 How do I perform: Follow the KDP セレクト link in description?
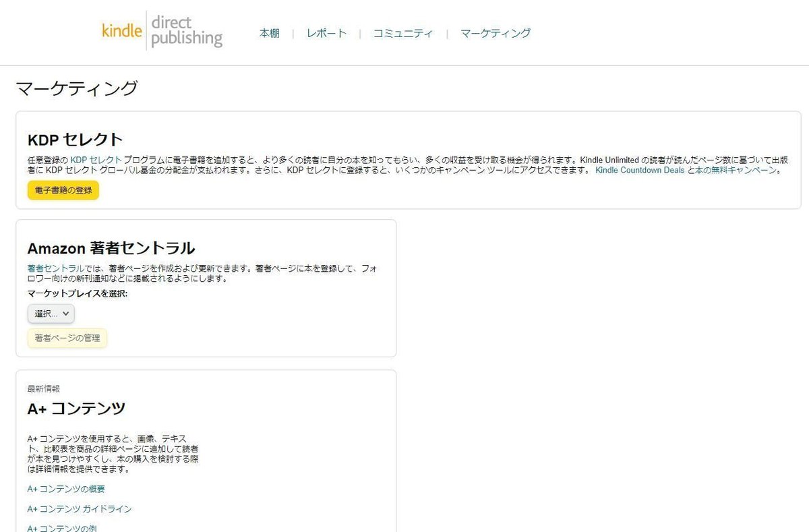tap(96, 160)
